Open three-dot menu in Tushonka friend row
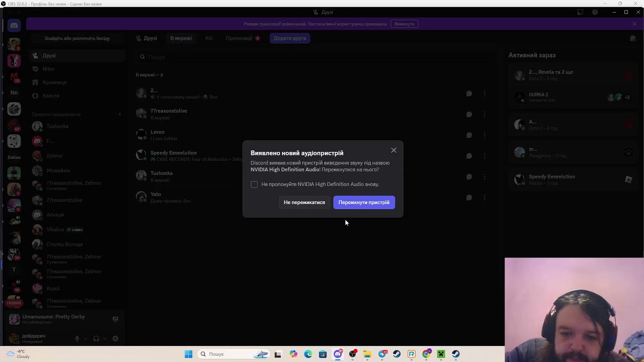 point(485,176)
